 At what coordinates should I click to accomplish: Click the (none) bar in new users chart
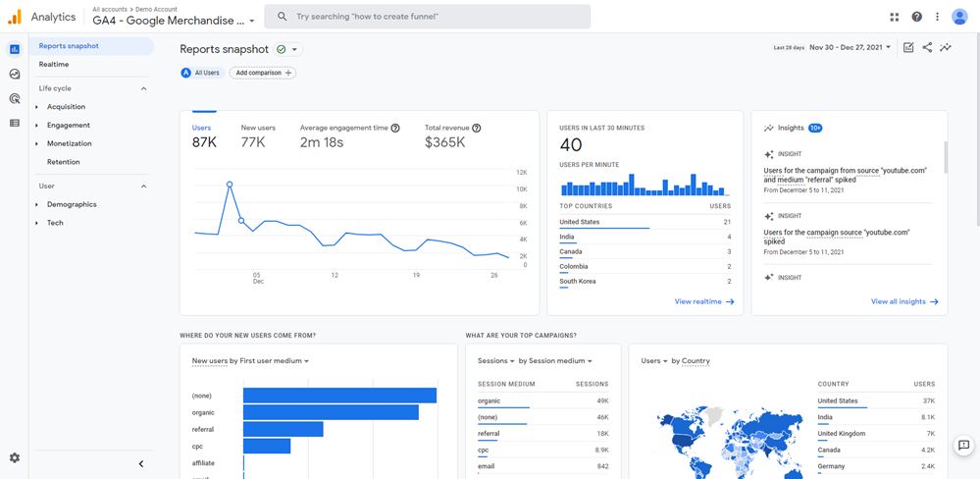click(339, 396)
